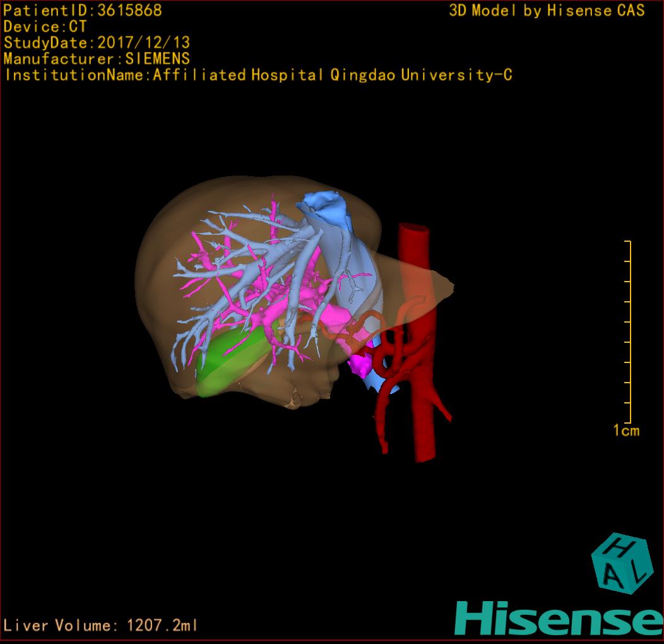Click the InstitutionName Affiliated Hospital text

(258, 75)
